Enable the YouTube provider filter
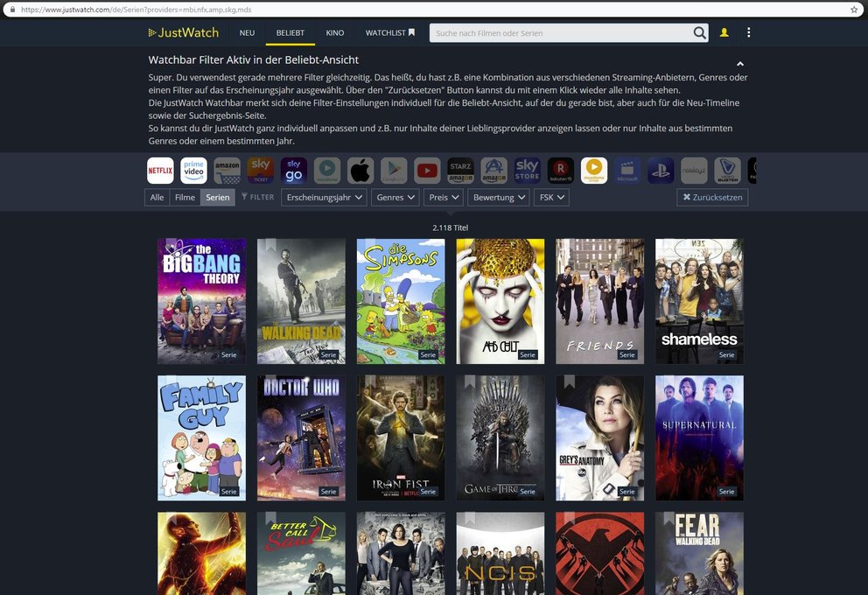The height and width of the screenshot is (595, 868). (x=427, y=170)
